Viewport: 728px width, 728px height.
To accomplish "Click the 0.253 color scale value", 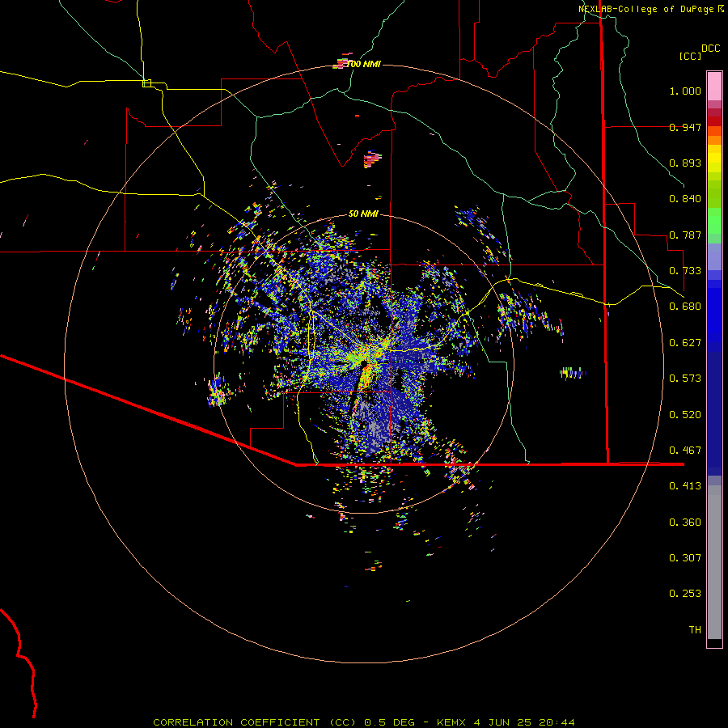I will pos(685,594).
